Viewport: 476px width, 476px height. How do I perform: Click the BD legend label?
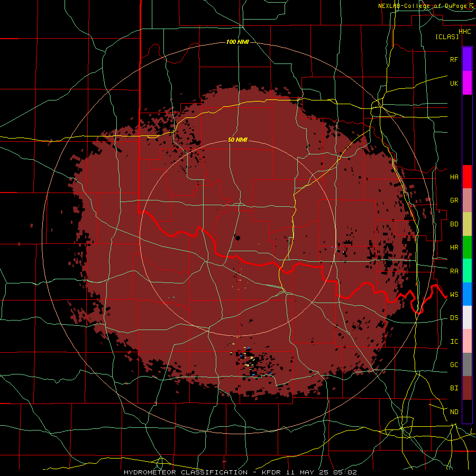pos(454,224)
